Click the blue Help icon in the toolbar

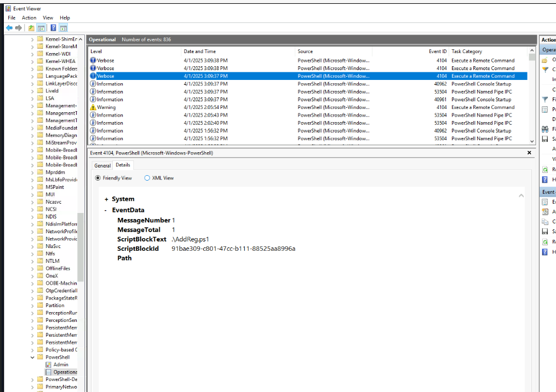pyautogui.click(x=53, y=28)
